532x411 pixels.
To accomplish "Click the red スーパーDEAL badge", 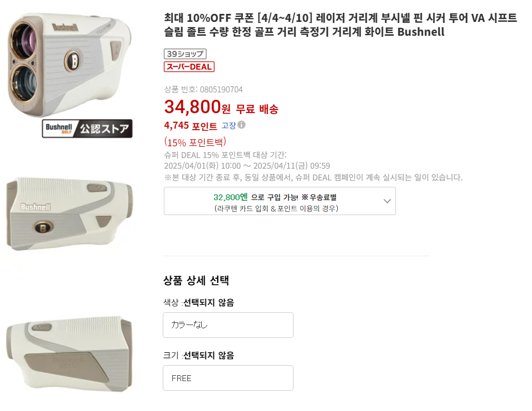I will [x=189, y=67].
